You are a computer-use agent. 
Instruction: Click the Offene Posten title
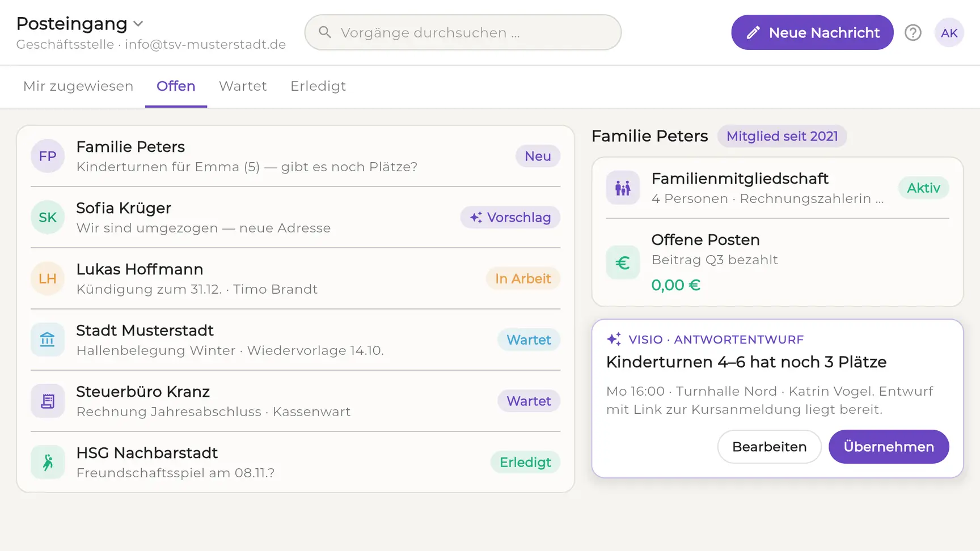(x=706, y=240)
